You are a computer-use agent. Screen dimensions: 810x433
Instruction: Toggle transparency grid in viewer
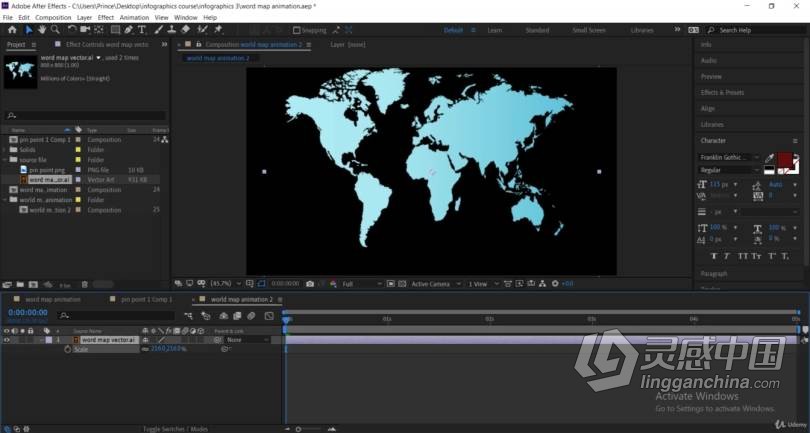[x=402, y=284]
